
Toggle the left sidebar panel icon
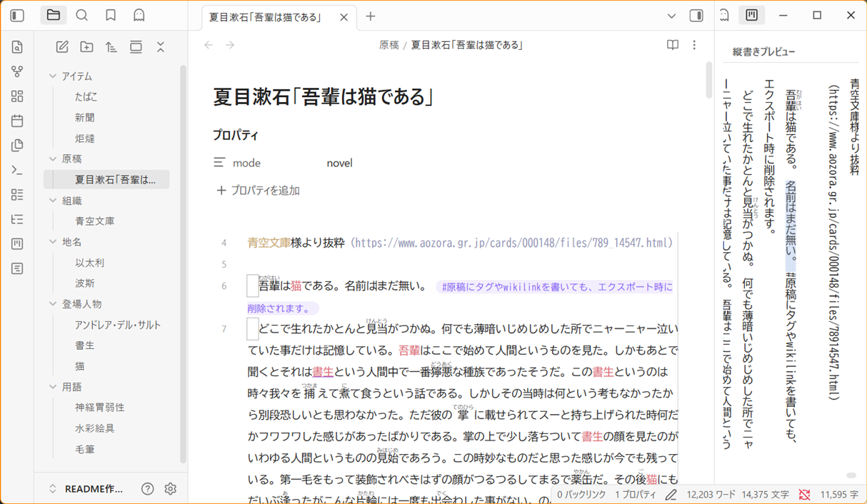(x=17, y=16)
